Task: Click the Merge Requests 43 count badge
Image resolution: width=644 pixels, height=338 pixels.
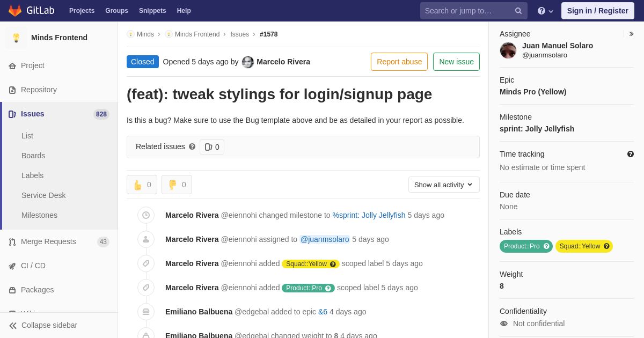Action: (x=103, y=242)
